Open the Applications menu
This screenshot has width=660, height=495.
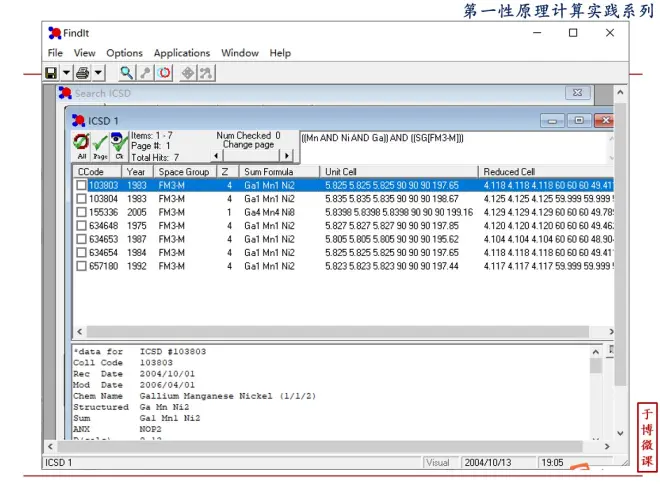pyautogui.click(x=181, y=53)
